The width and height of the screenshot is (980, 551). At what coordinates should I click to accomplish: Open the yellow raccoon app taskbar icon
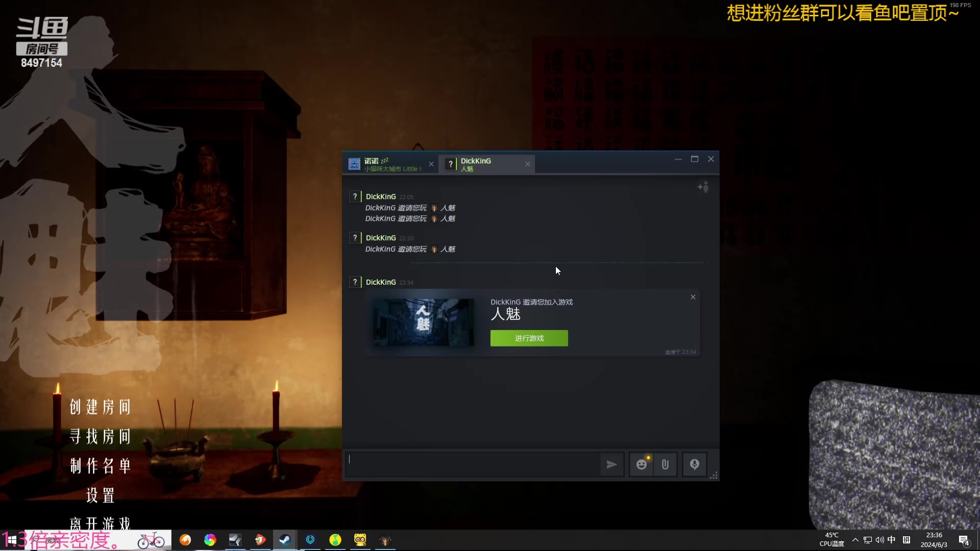pos(360,540)
